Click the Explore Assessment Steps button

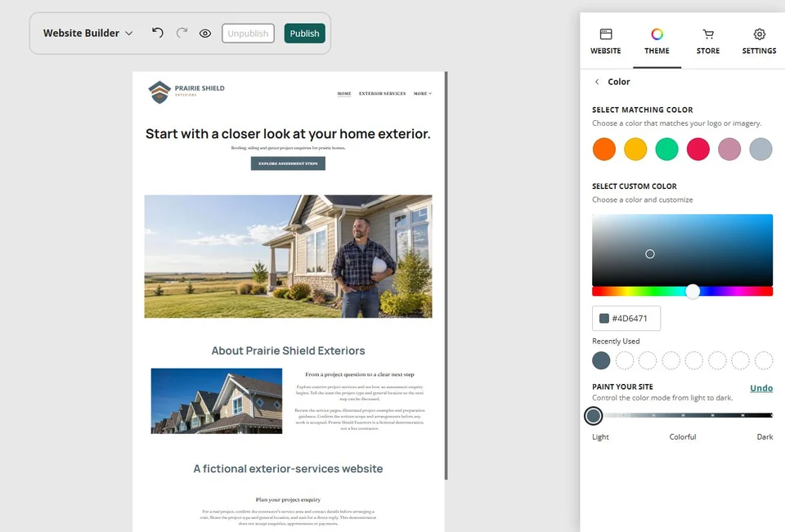pos(288,163)
